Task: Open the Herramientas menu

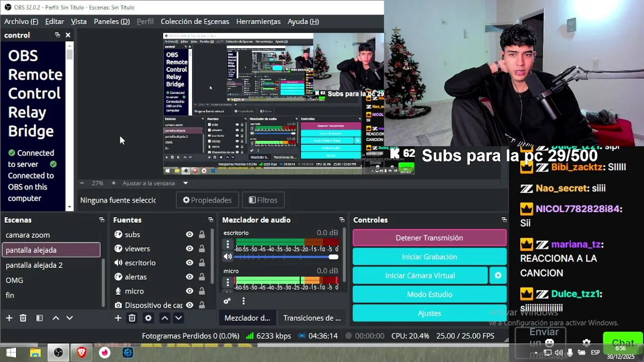Action: [x=258, y=21]
